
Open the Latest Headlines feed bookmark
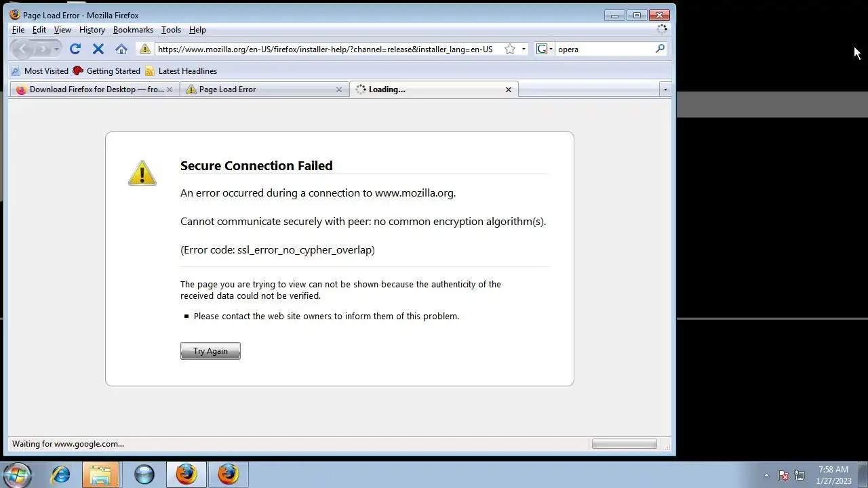[x=181, y=71]
